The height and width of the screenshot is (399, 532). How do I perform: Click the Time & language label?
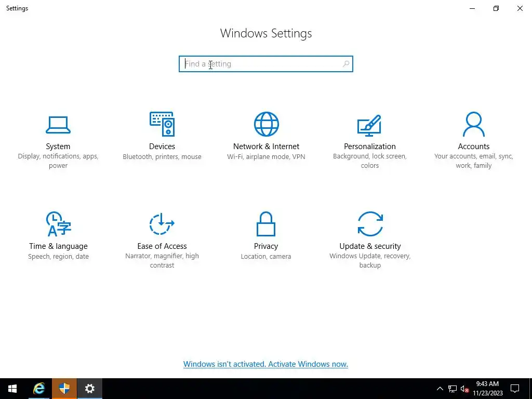tap(58, 246)
